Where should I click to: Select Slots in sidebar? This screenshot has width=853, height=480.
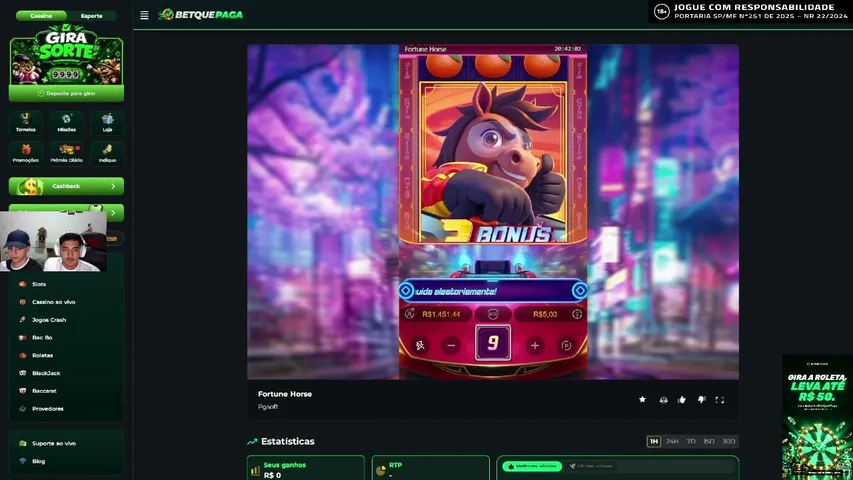tap(39, 284)
